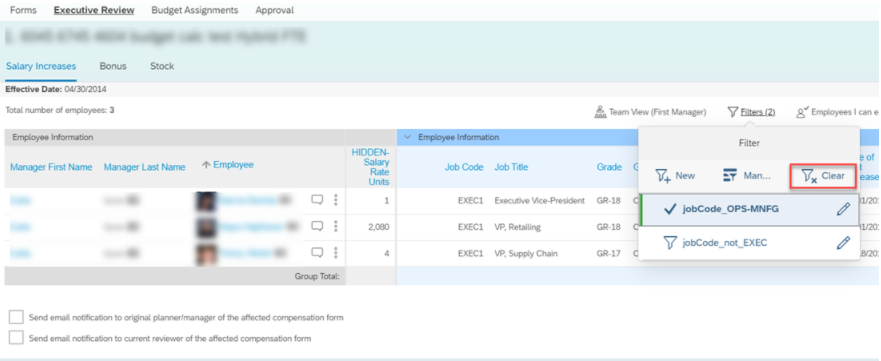
Task: Click the Effective Date 04/30/2014 text
Action: [x=56, y=89]
